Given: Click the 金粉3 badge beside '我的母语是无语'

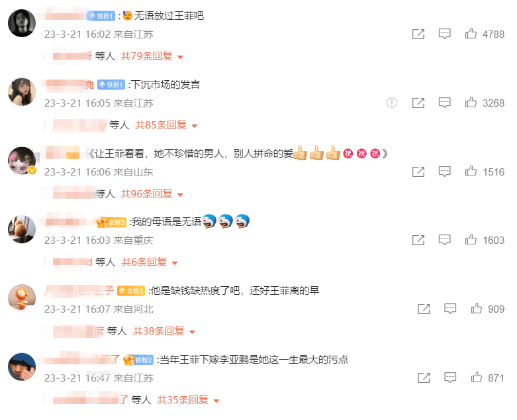Looking at the screenshot, I should click(x=111, y=223).
